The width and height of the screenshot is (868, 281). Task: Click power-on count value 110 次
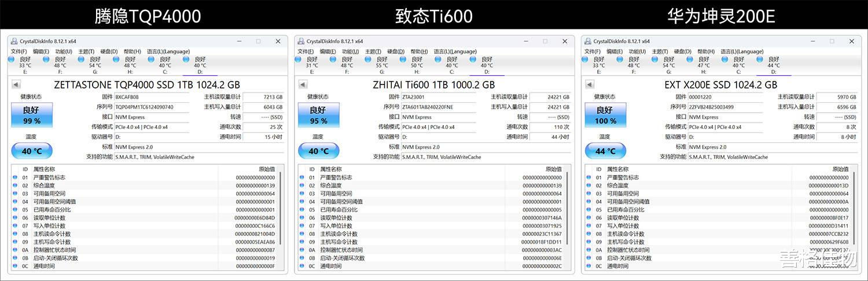550,127
